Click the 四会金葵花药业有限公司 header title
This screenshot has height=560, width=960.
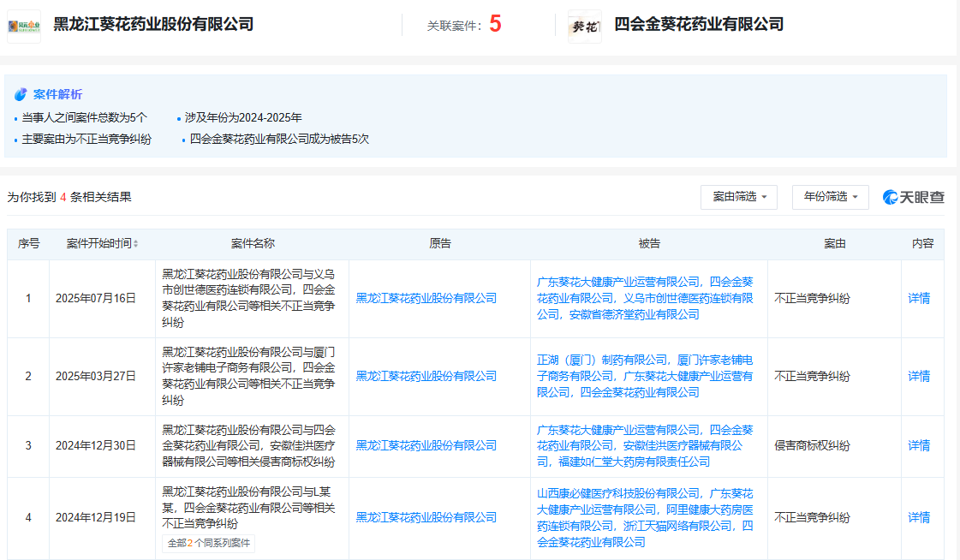(699, 25)
